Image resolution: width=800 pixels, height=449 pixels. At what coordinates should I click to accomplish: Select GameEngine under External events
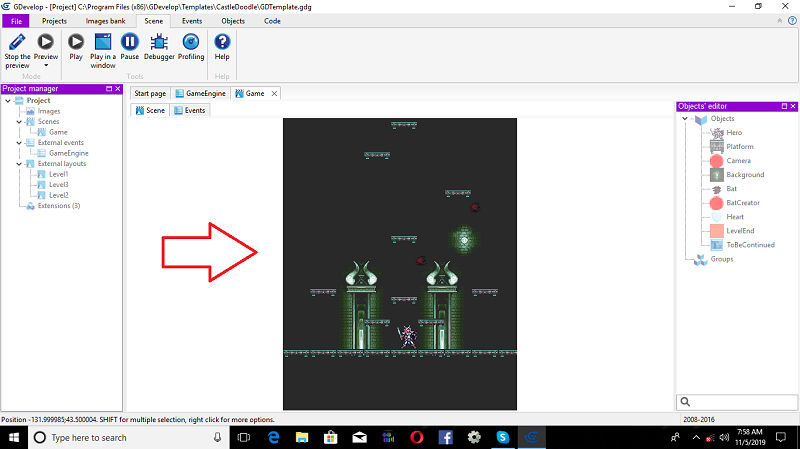click(68, 153)
